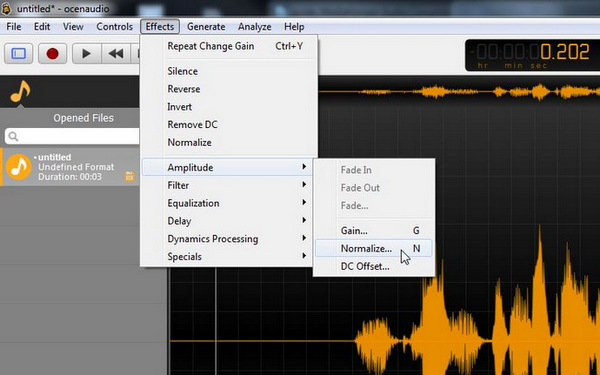Click the overview waveform strip
Image resolution: width=600 pixels, height=375 pixels.
tap(459, 92)
